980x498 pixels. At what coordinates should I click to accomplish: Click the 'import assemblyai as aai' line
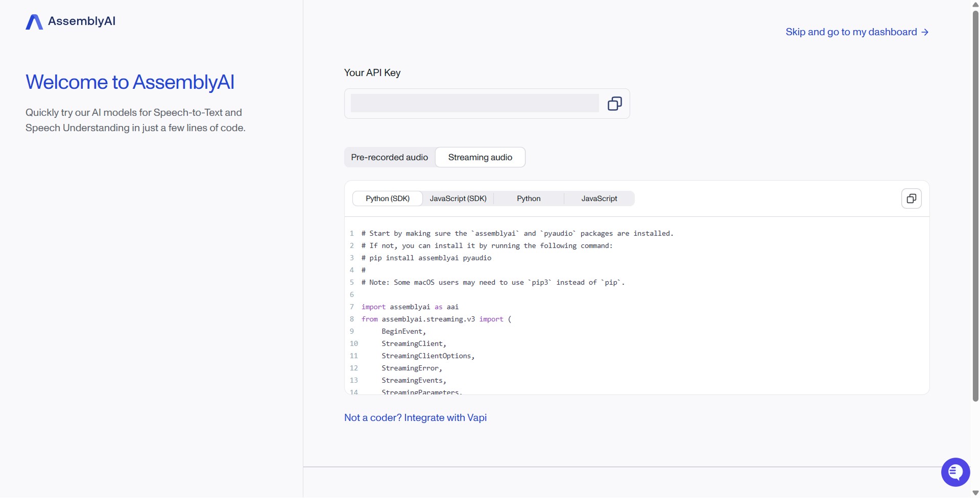click(410, 307)
